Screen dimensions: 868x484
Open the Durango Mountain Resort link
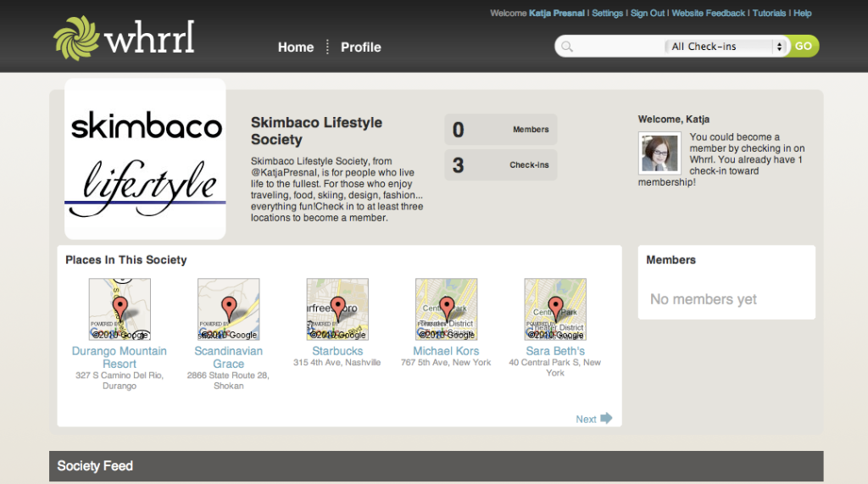(119, 357)
